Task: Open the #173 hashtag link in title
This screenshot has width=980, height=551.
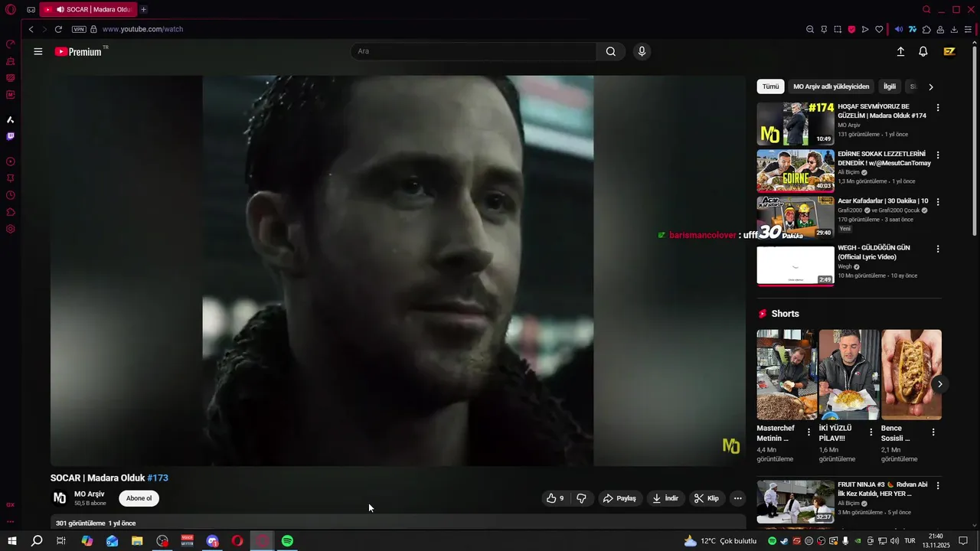Action: click(x=158, y=478)
